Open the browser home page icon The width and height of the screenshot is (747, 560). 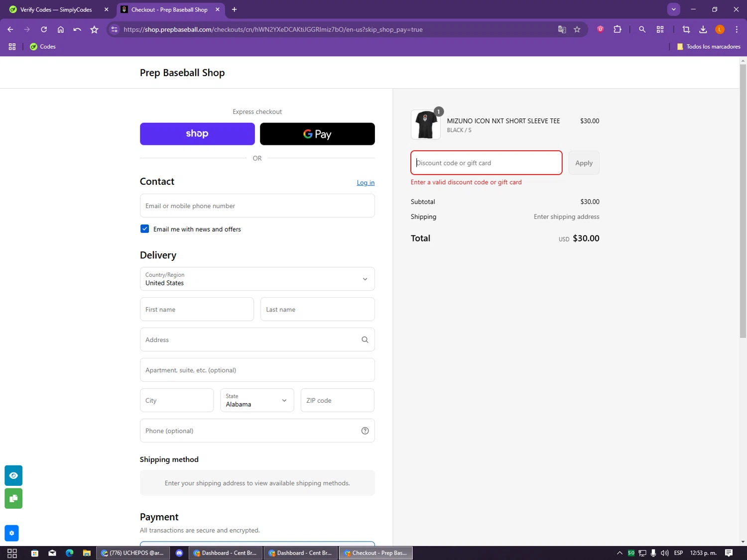point(61,29)
